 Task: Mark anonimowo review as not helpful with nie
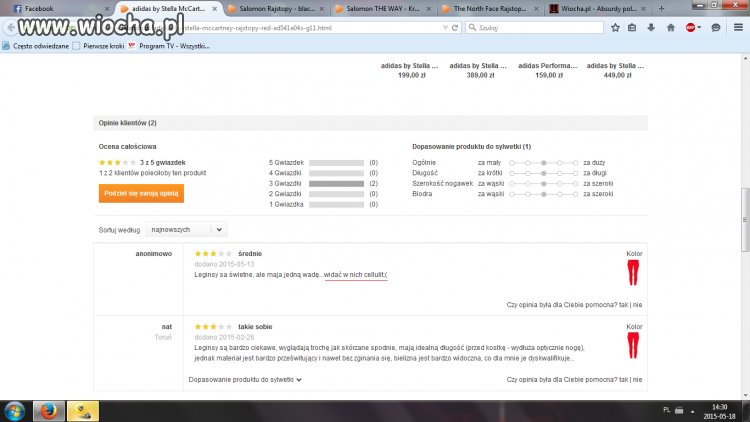coord(638,305)
